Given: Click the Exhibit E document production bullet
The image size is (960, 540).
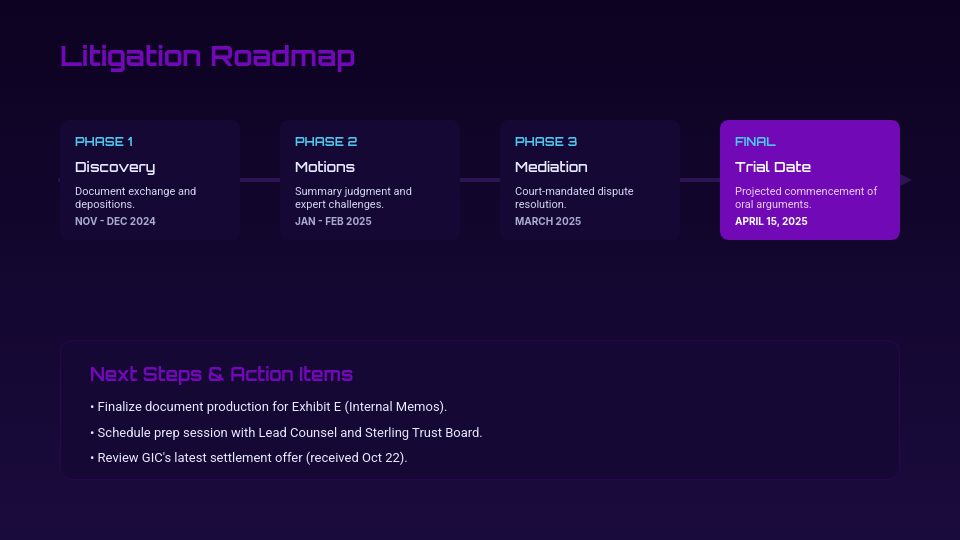Looking at the screenshot, I should point(268,407).
